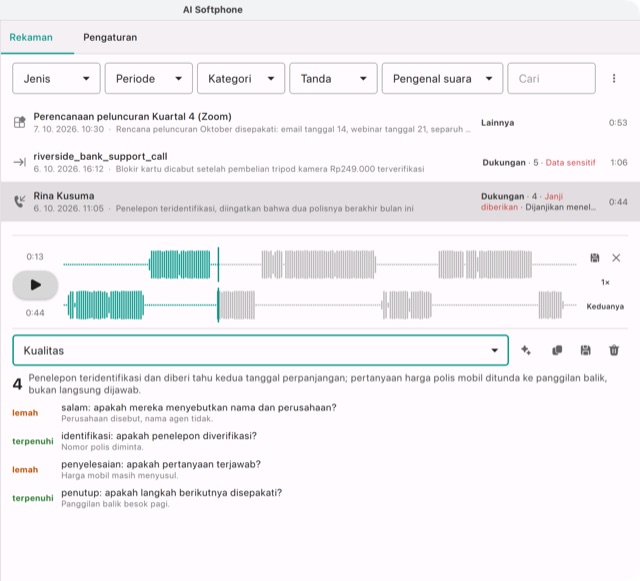The image size is (640, 581).
Task: Click the Data sensitif tag
Action: (570, 163)
